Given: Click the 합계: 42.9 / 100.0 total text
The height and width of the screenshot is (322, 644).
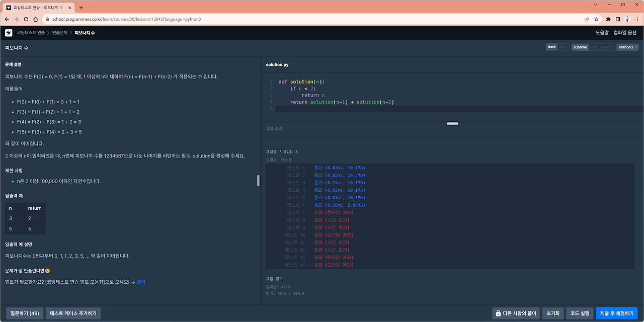Looking at the screenshot, I should [x=285, y=293].
